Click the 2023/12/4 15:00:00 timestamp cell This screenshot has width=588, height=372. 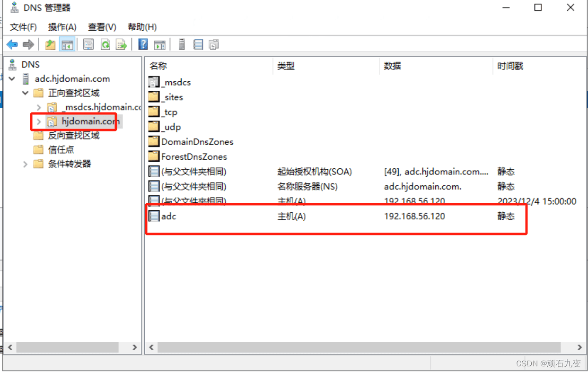(x=537, y=201)
